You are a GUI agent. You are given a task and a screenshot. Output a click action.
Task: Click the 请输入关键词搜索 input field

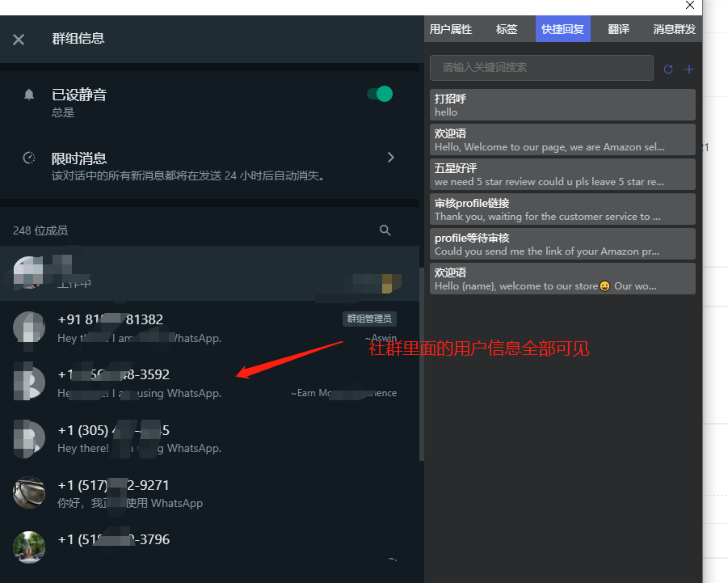tap(541, 68)
